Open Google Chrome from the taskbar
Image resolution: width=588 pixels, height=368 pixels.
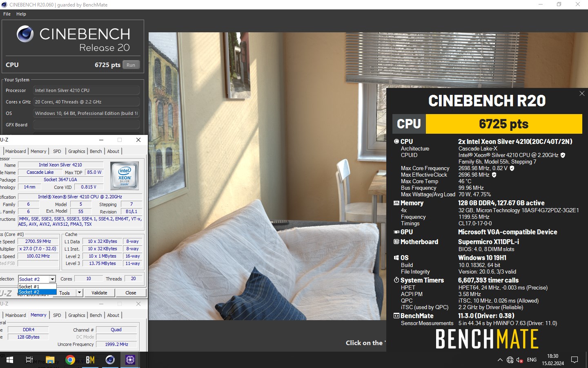coord(70,360)
